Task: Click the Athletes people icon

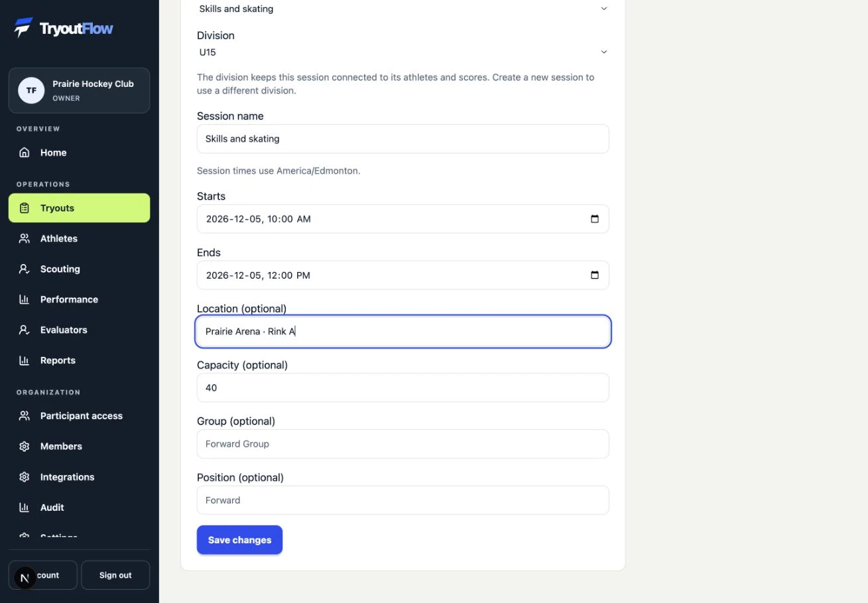Action: [25, 239]
